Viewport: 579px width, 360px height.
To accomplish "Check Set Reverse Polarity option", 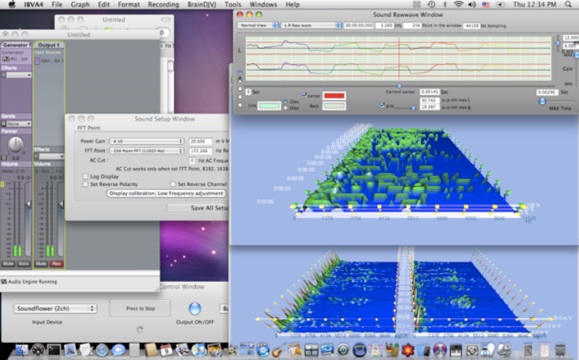I will click(85, 184).
